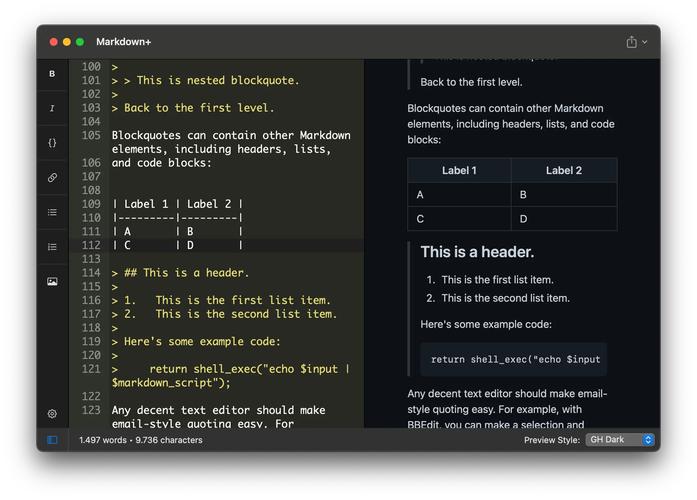Click the 'Label 1' table header in preview
This screenshot has height=500, width=697.
point(459,171)
